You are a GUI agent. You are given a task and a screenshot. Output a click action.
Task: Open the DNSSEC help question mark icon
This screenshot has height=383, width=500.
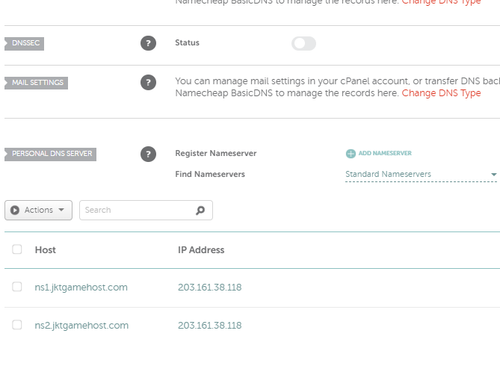(148, 43)
